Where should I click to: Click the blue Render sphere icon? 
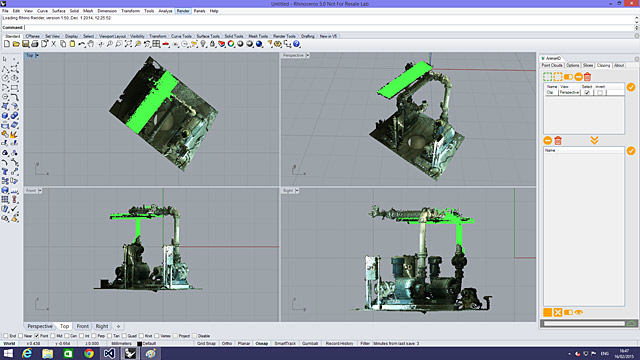pyautogui.click(x=259, y=44)
